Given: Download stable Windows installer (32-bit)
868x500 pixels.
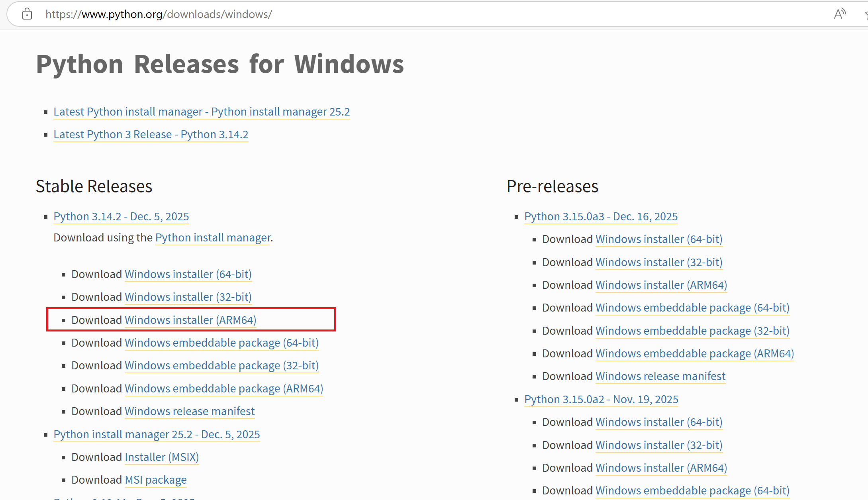Looking at the screenshot, I should pyautogui.click(x=188, y=297).
